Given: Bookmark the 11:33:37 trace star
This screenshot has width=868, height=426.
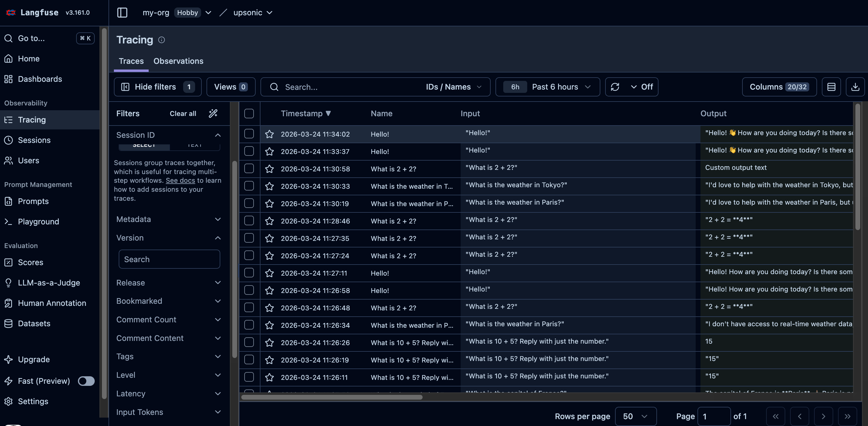Looking at the screenshot, I should (269, 152).
